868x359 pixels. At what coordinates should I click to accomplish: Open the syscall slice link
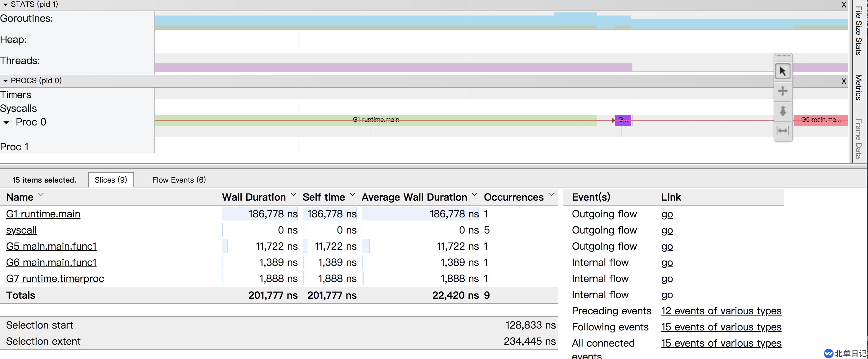21,230
